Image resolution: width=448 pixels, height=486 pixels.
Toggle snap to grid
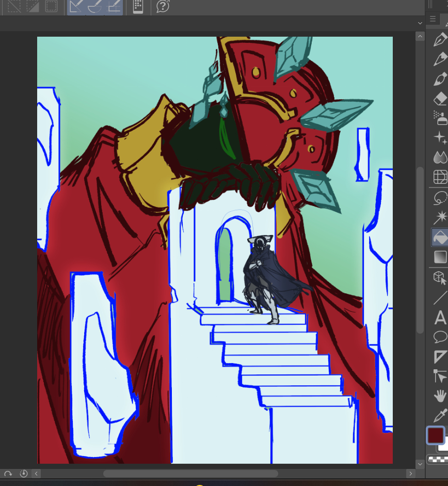coord(114,7)
